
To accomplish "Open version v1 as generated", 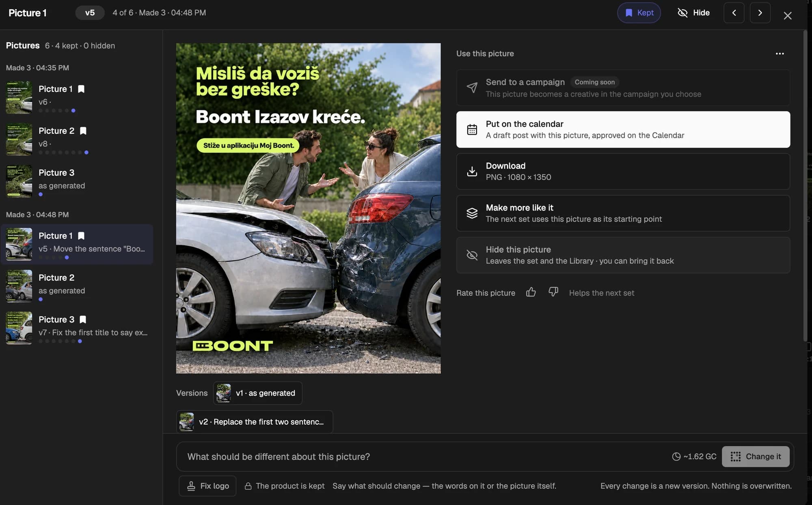I will tap(258, 393).
